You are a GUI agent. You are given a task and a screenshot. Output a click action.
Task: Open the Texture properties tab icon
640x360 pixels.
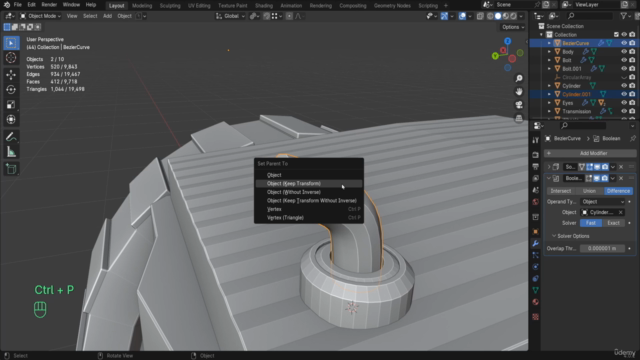(x=536, y=317)
